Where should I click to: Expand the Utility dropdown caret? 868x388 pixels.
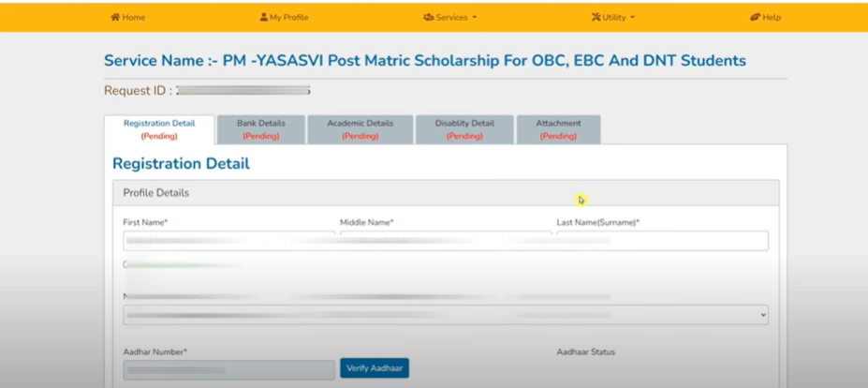coord(632,18)
